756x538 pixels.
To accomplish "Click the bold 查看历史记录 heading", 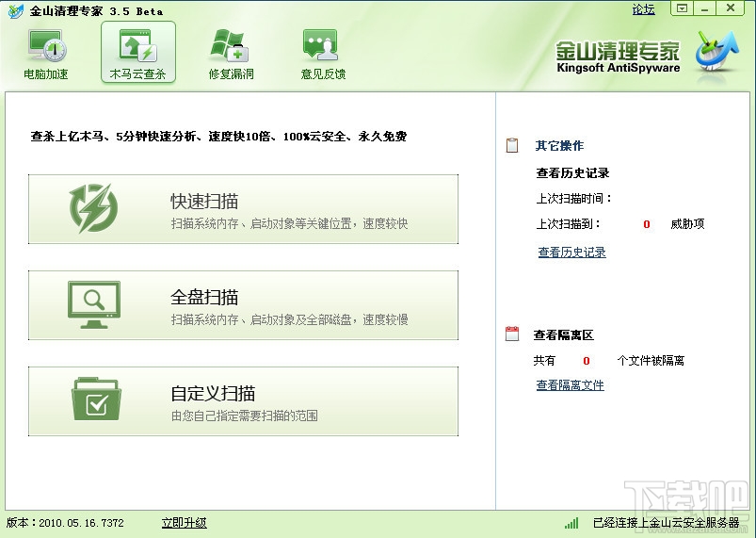I will [572, 172].
